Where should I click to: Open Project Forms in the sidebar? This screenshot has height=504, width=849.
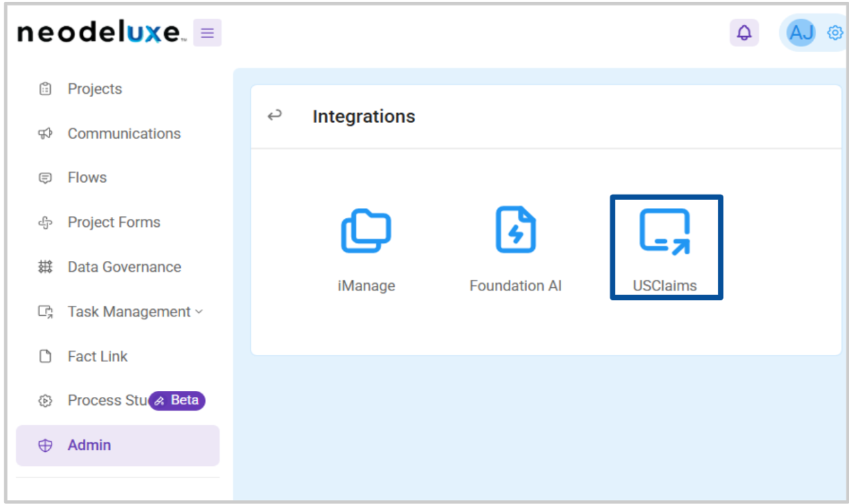[114, 223]
